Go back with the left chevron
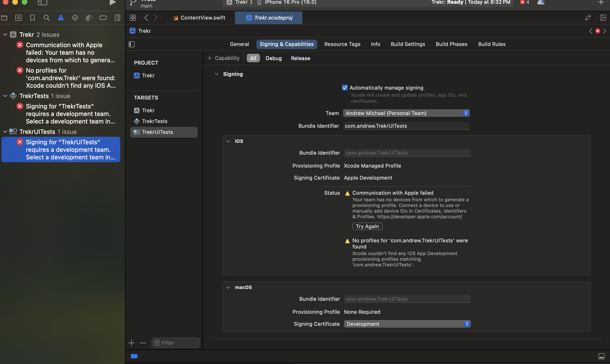 [x=146, y=18]
